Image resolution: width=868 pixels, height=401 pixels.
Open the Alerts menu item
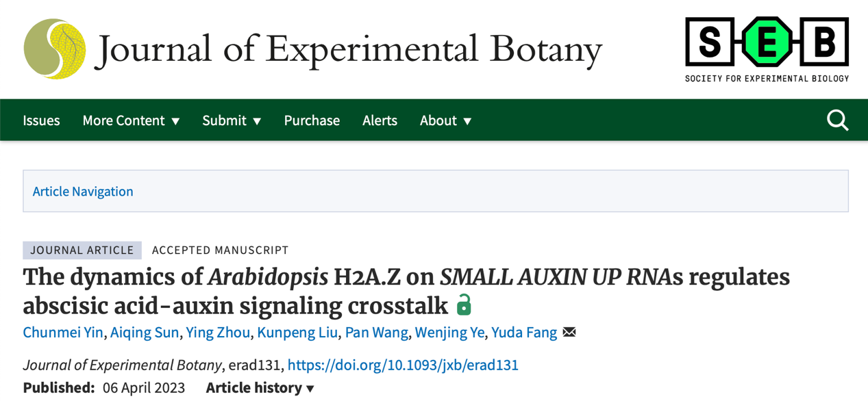click(380, 120)
